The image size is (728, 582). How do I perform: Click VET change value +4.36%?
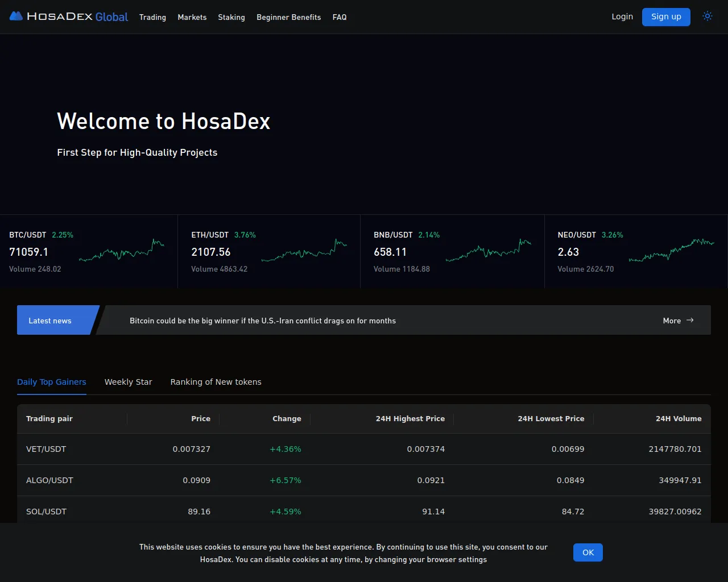click(x=286, y=449)
